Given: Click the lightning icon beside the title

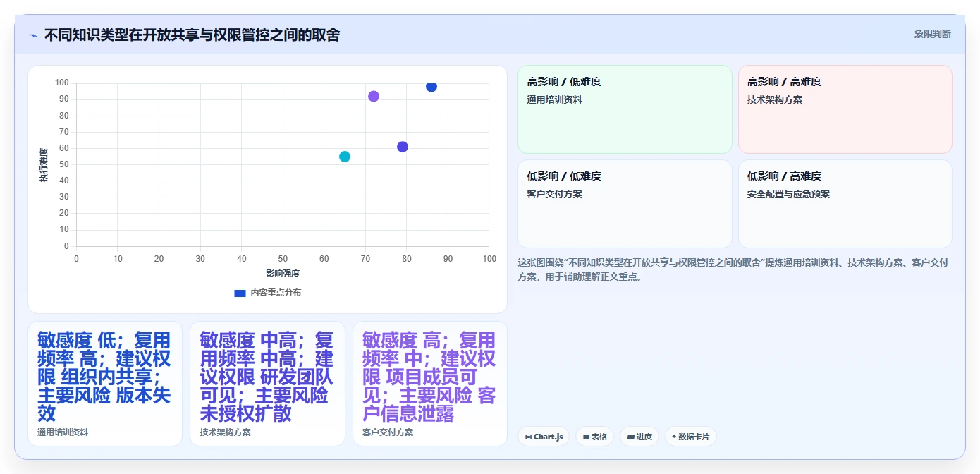Looking at the screenshot, I should click(x=33, y=35).
